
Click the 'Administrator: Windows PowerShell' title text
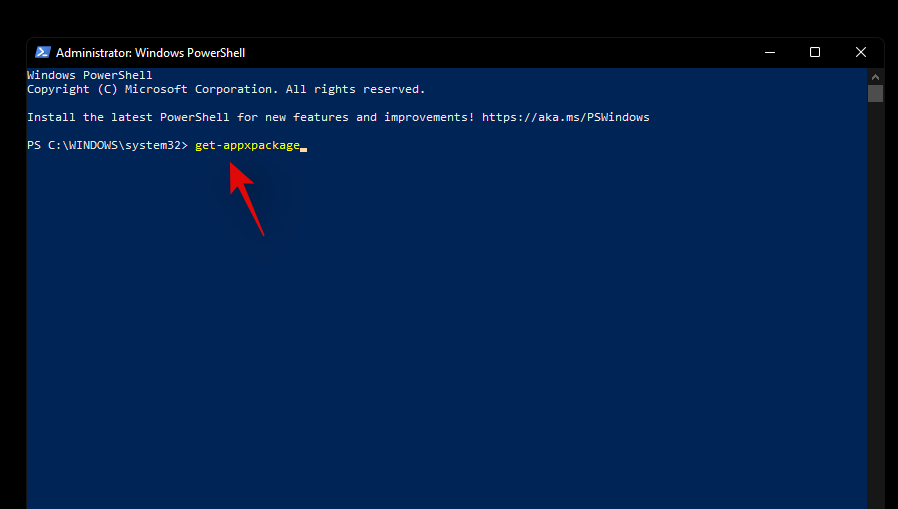click(150, 53)
